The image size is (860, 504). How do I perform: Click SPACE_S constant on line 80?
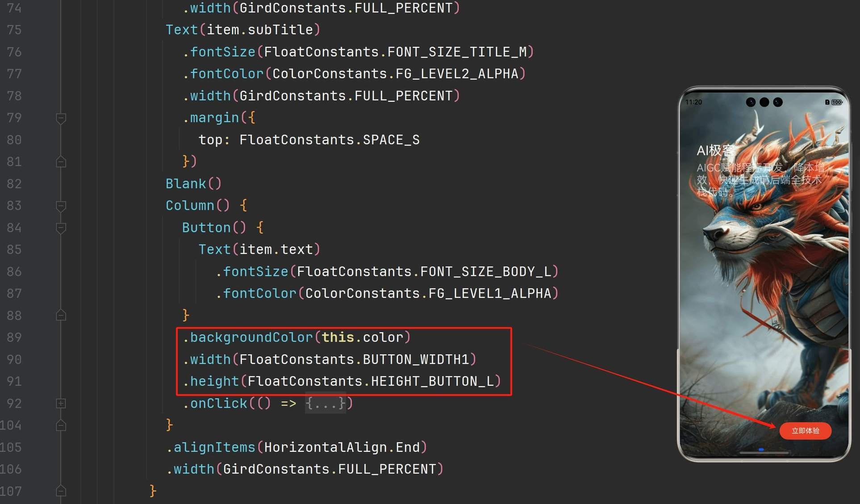(x=391, y=140)
